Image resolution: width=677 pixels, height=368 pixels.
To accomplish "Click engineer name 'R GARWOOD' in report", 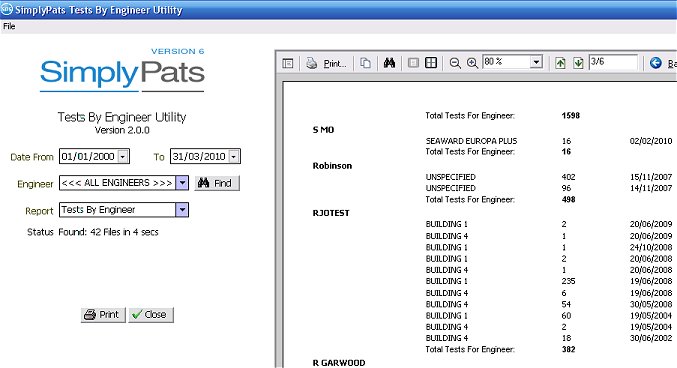I will pyautogui.click(x=338, y=363).
